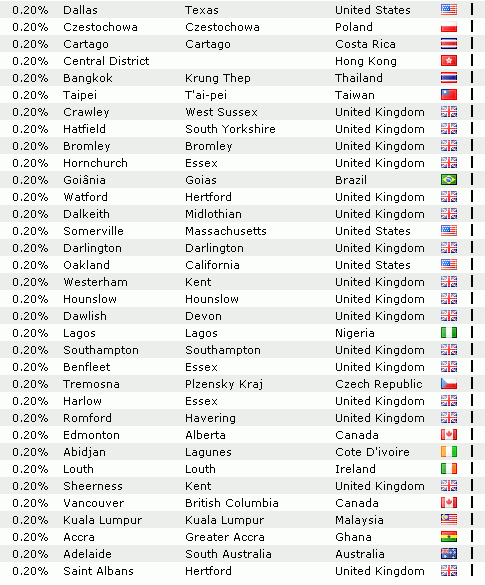Click the Thailand flag next to Bangkok

pyautogui.click(x=448, y=78)
